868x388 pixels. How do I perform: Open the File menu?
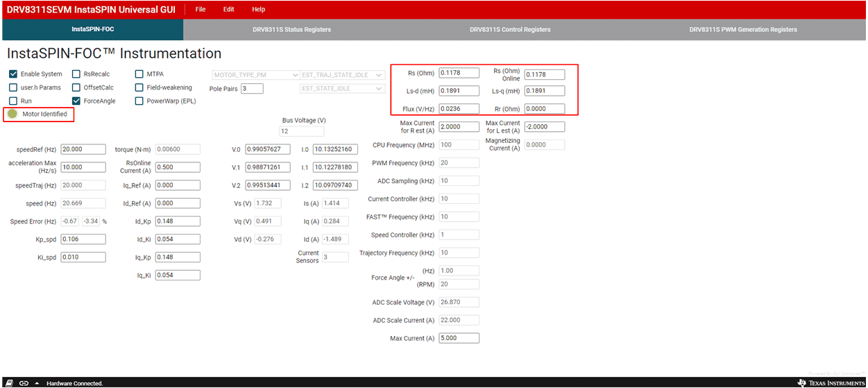[x=201, y=10]
